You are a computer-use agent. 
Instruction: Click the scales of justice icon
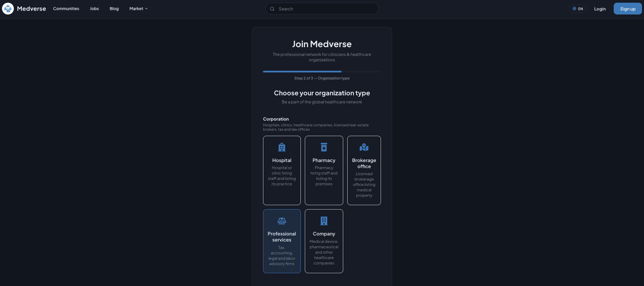(282, 221)
